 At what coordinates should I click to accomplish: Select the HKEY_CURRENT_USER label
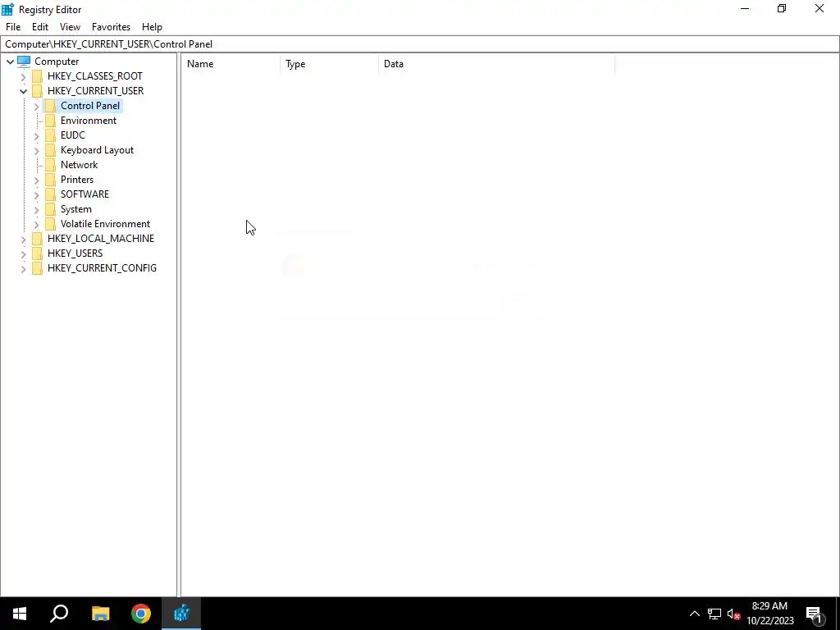tap(95, 90)
